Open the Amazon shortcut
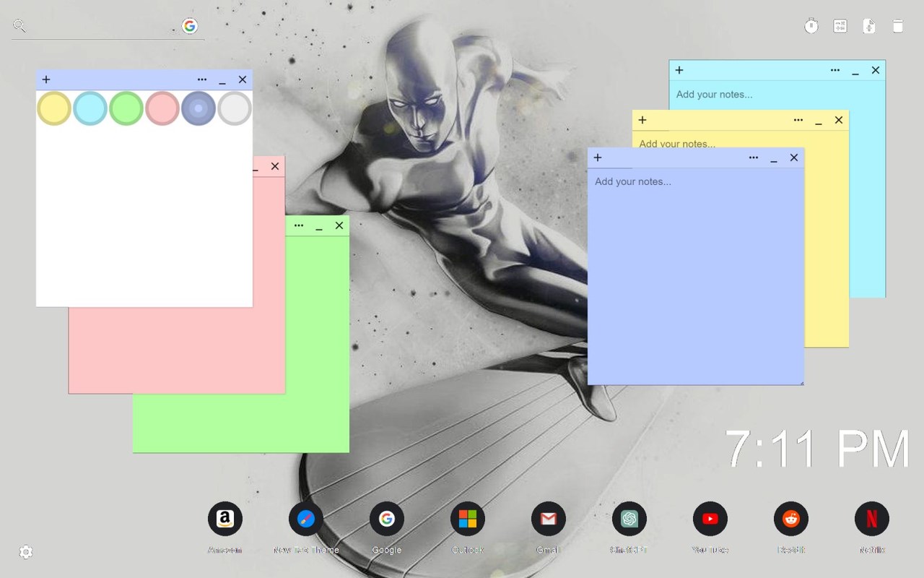The width and height of the screenshot is (924, 578). (225, 519)
